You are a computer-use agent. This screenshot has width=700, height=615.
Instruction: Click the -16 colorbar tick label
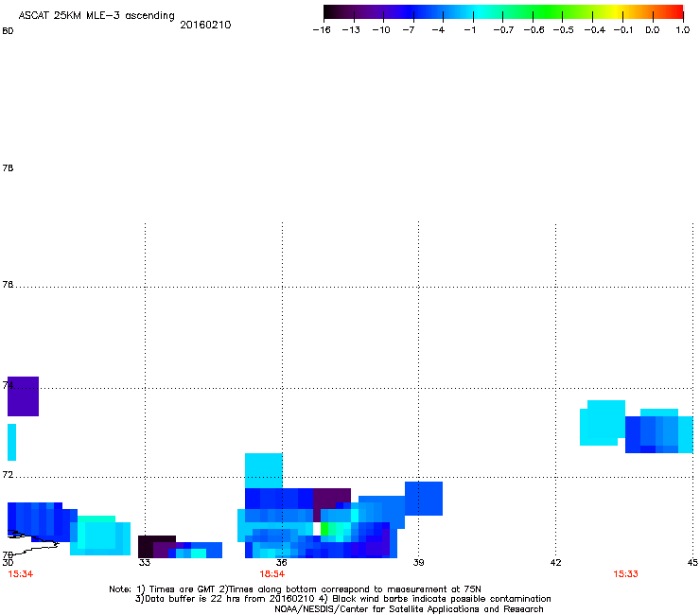[x=322, y=30]
